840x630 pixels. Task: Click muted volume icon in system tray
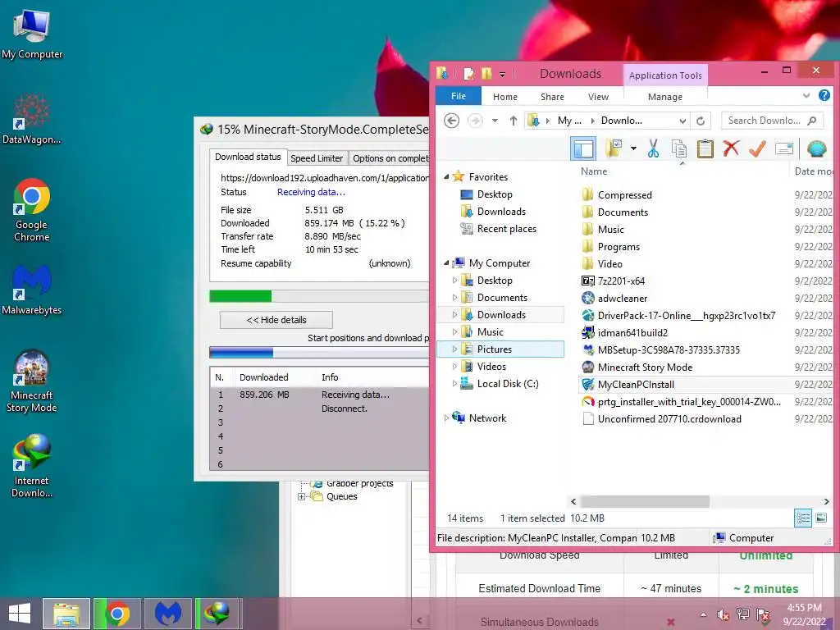[724, 614]
